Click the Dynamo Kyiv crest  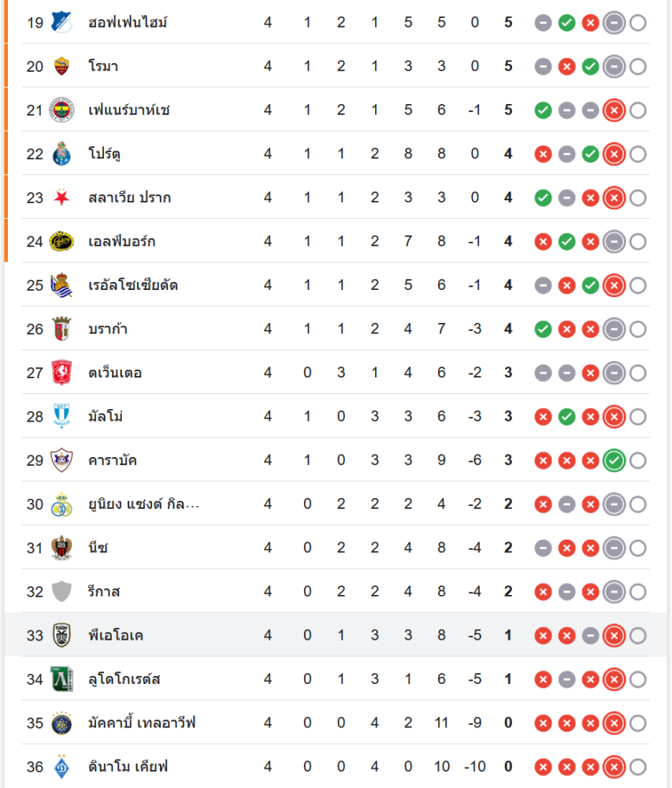tap(61, 767)
